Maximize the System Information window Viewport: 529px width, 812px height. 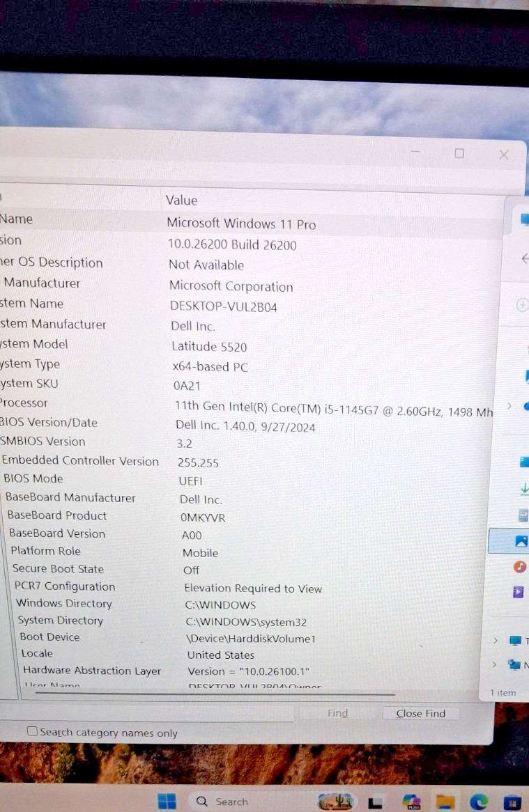point(459,153)
